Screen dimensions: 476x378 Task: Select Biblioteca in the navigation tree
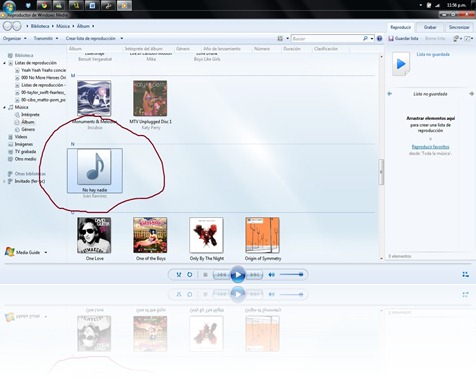click(21, 55)
